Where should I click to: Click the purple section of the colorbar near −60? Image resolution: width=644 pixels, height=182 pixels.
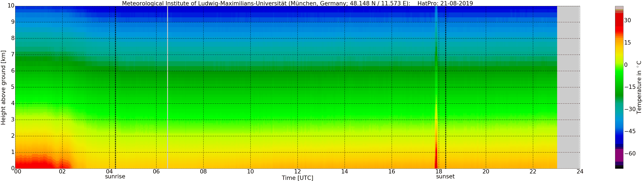click(x=619, y=155)
